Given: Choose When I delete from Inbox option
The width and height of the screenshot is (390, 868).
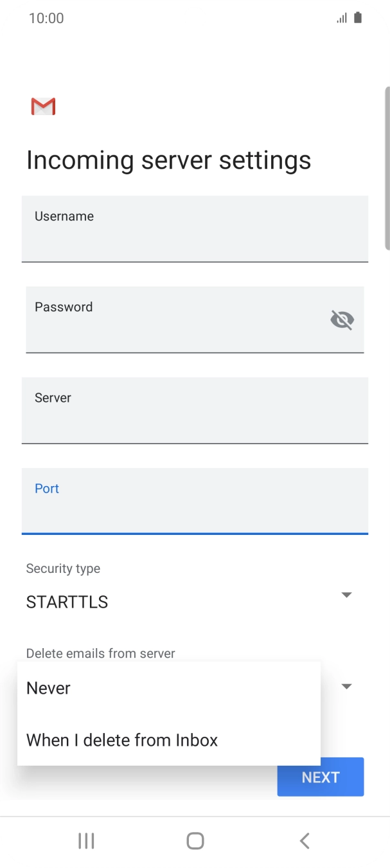Looking at the screenshot, I should 122,739.
